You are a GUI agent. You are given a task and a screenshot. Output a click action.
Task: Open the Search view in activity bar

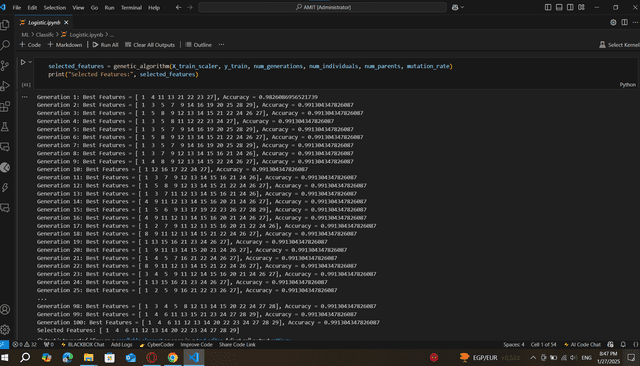tap(5, 45)
